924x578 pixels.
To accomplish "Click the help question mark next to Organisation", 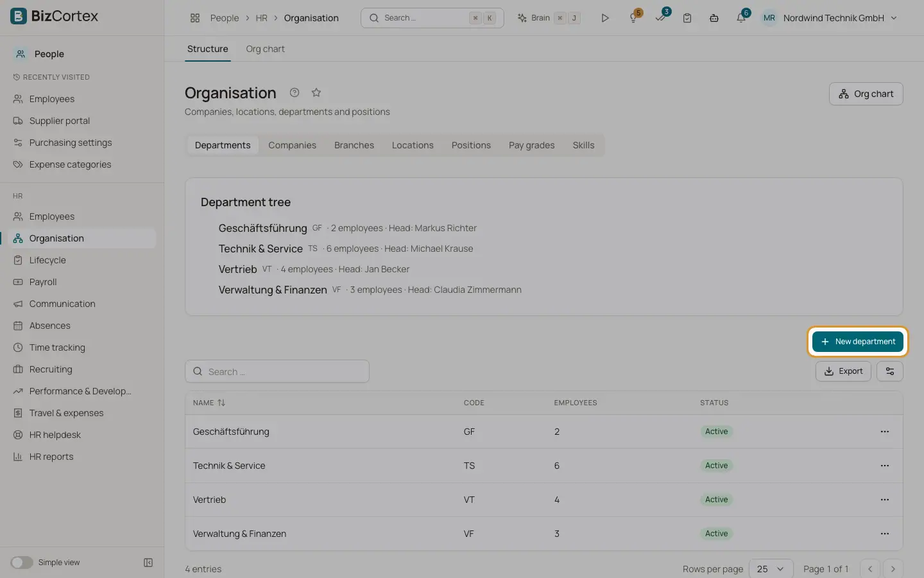I will (295, 92).
